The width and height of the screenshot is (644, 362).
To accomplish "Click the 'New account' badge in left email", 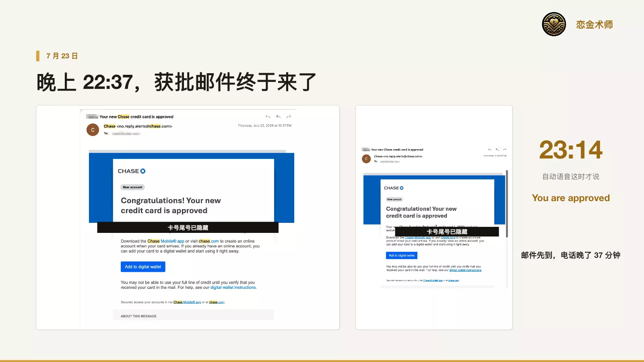I will (x=132, y=187).
